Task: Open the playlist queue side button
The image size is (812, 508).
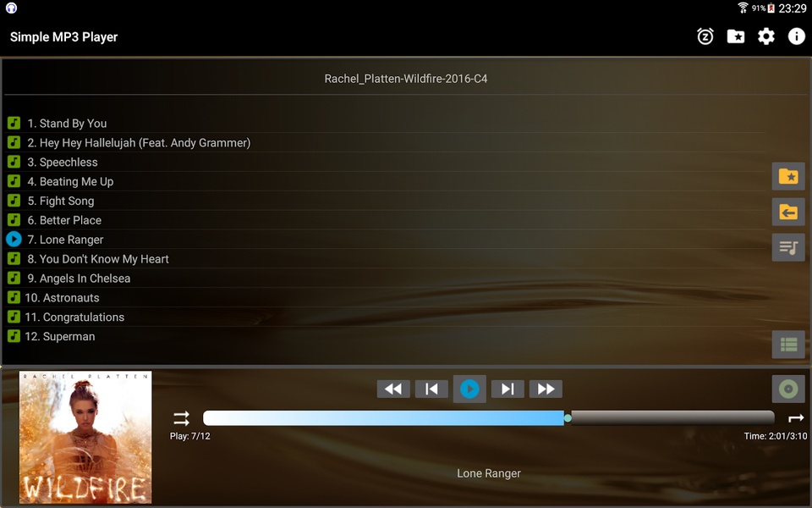Action: pyautogui.click(x=788, y=247)
